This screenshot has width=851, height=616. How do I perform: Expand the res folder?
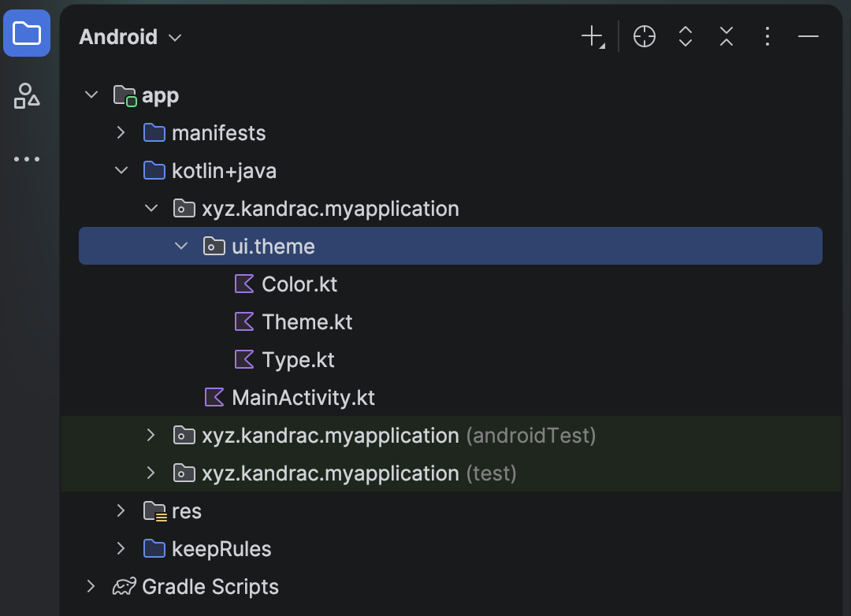tap(121, 510)
